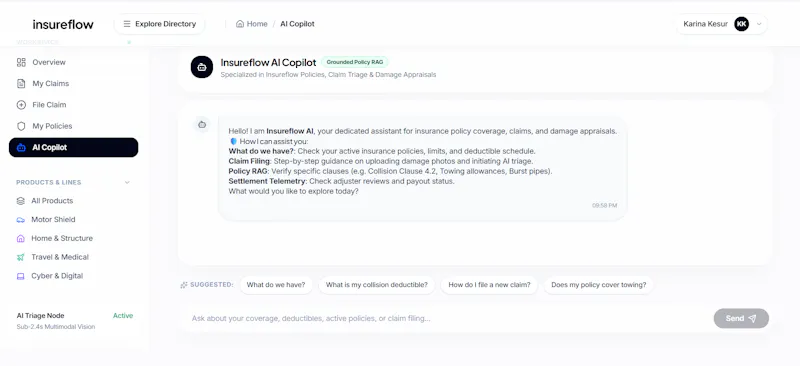Click the Send button
The image size is (800, 366).
[741, 319]
